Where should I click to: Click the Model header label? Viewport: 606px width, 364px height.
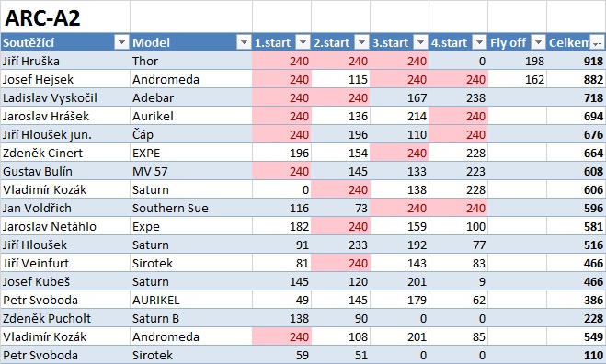coord(151,42)
